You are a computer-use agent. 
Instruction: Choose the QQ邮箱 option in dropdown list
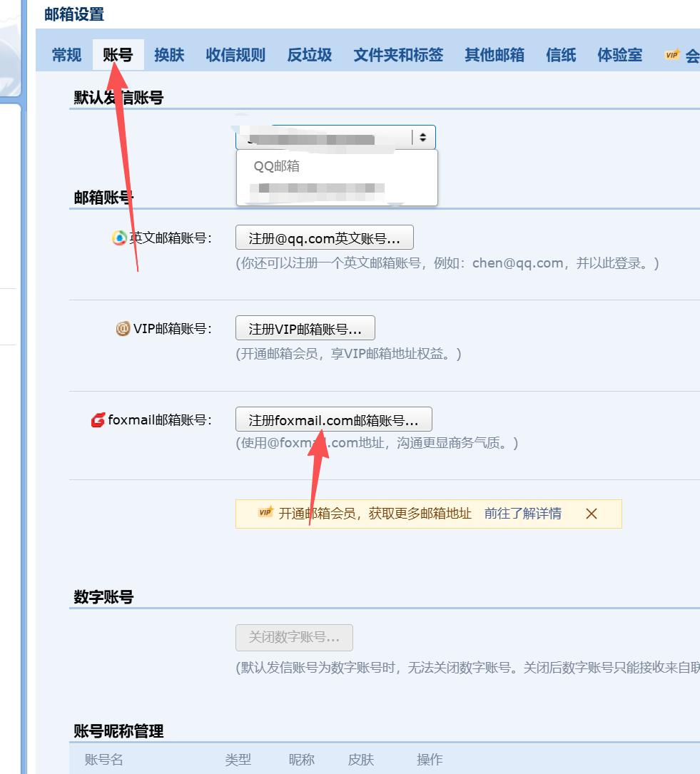tap(277, 166)
